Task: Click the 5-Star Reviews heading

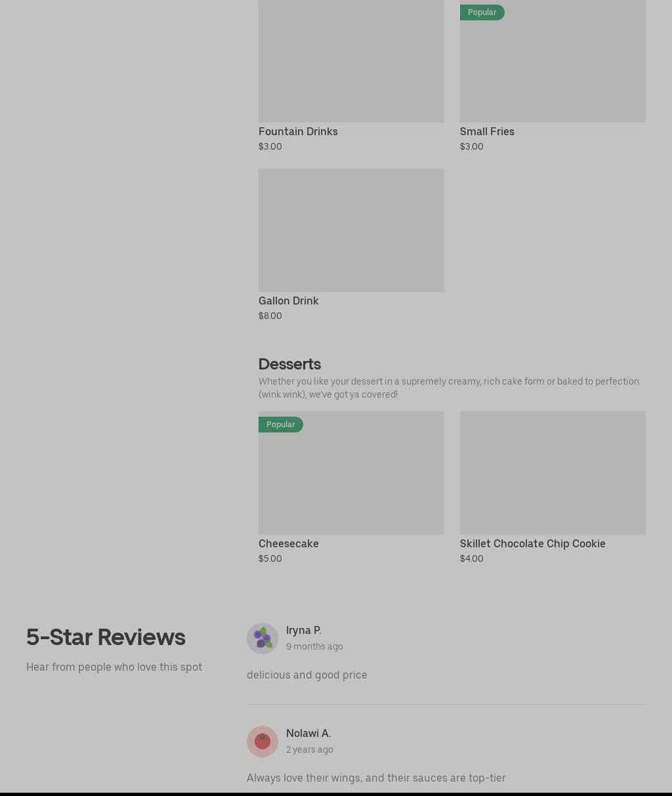Action: coord(106,637)
